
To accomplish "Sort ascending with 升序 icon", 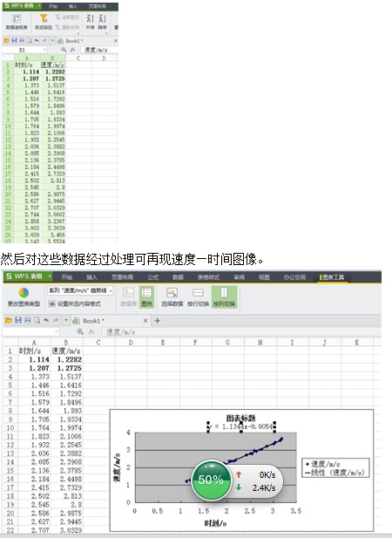I will click(x=90, y=22).
